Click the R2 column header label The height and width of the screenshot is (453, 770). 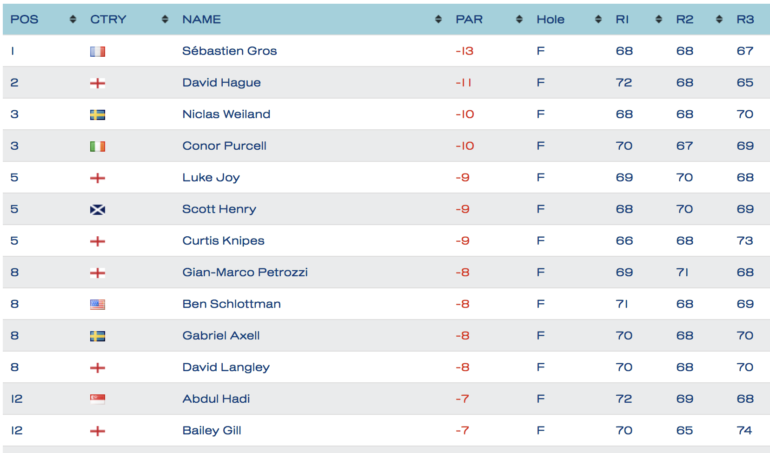pos(685,19)
